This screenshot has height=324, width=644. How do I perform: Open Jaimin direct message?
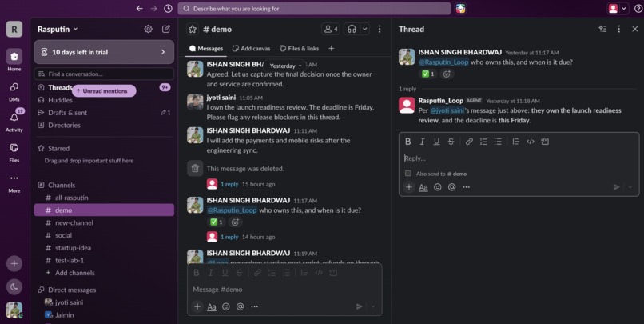coord(104,315)
